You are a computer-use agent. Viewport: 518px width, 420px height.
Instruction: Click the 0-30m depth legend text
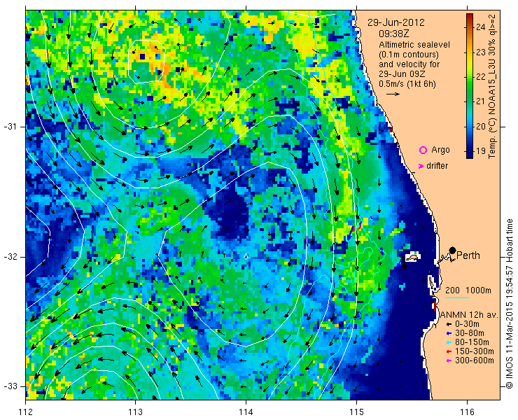[467, 325]
